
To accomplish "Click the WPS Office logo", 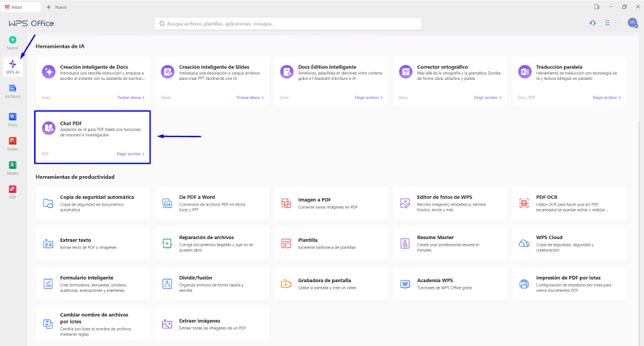I will pyautogui.click(x=31, y=23).
